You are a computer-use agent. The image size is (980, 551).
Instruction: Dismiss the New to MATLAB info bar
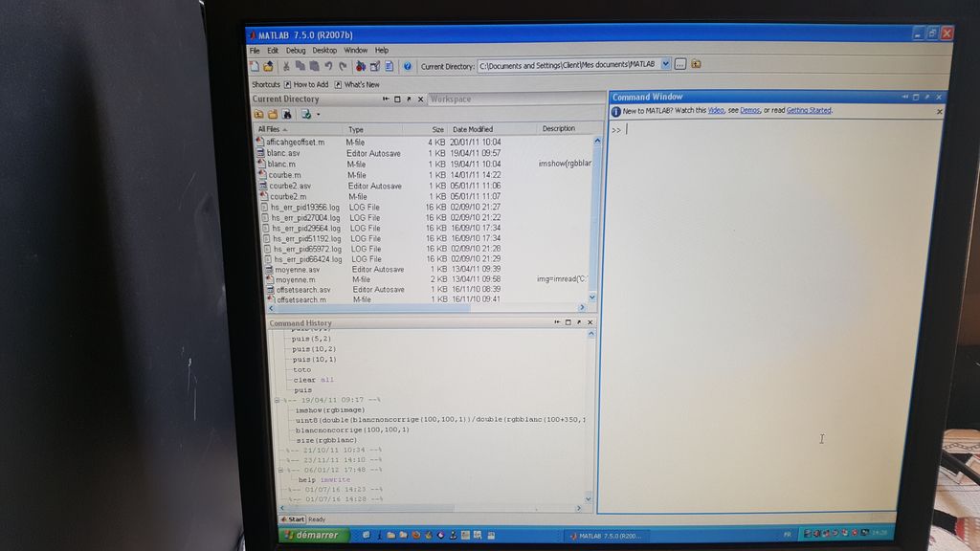coord(940,112)
